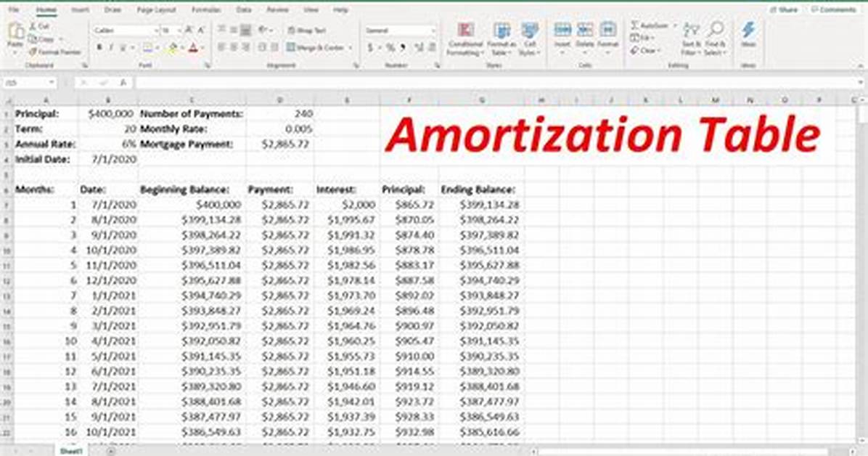Viewport: 868px width, 456px height.
Task: Open the Formulas tab
Action: 206,10
